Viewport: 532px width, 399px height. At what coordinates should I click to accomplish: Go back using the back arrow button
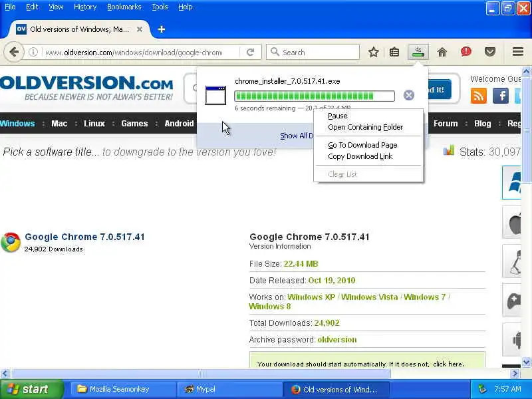tap(14, 53)
